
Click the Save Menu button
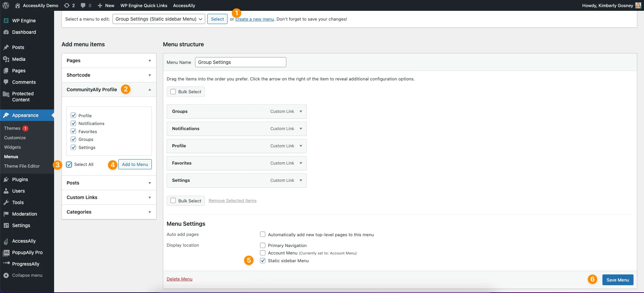click(x=618, y=280)
